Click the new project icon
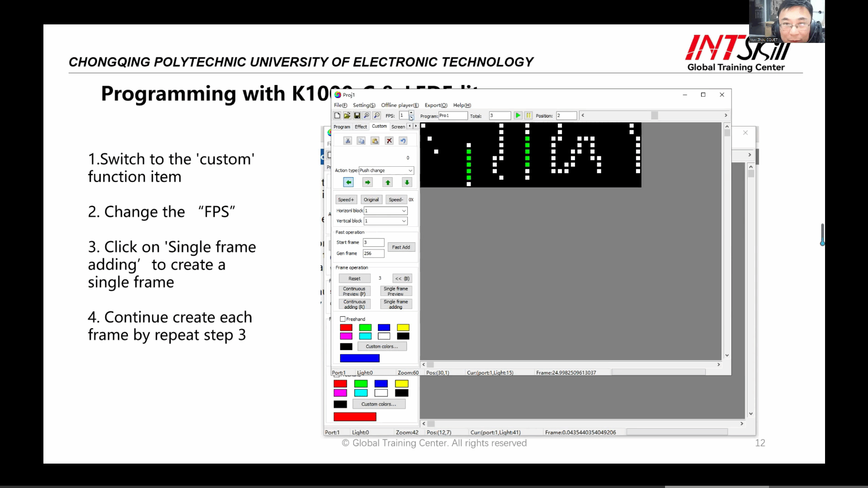The width and height of the screenshot is (868, 488). click(337, 116)
